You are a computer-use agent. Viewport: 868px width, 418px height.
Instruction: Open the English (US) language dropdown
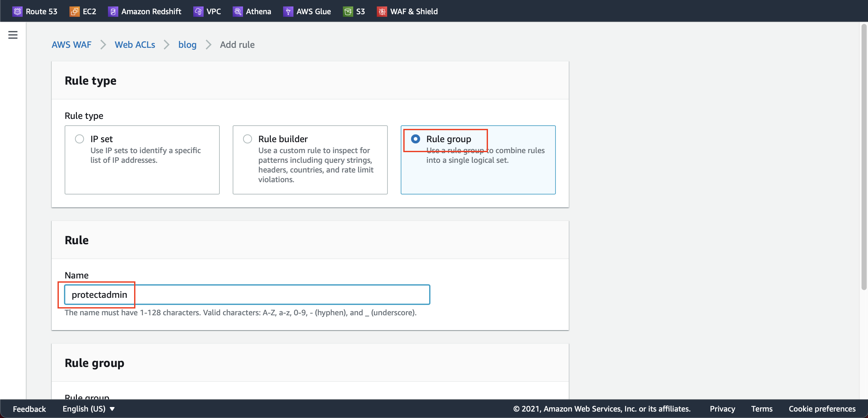click(89, 409)
